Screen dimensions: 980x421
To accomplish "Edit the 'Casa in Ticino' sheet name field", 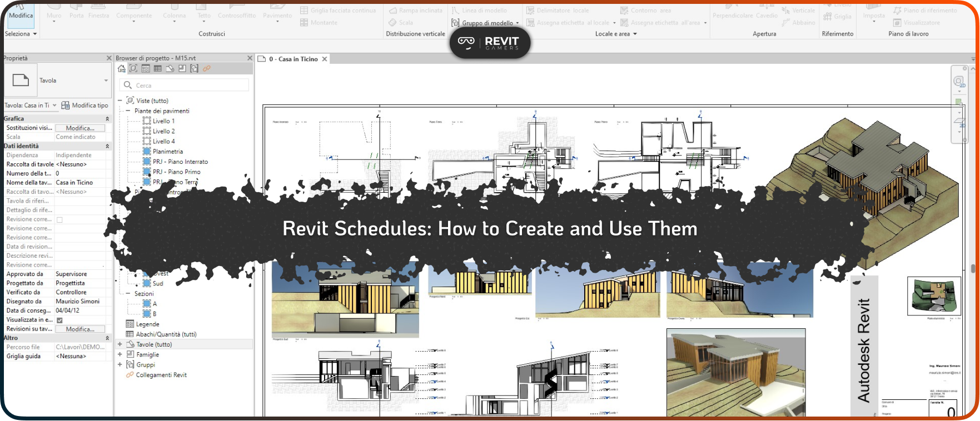I will (80, 183).
